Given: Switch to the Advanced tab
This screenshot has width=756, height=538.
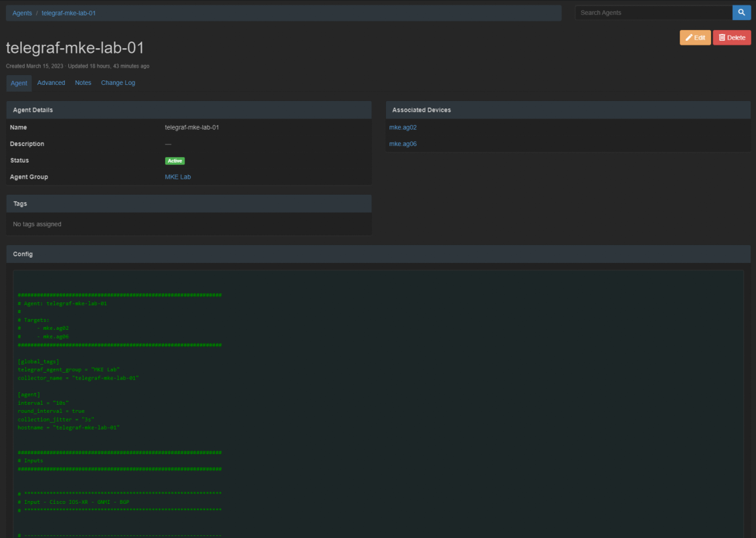Looking at the screenshot, I should tap(52, 83).
